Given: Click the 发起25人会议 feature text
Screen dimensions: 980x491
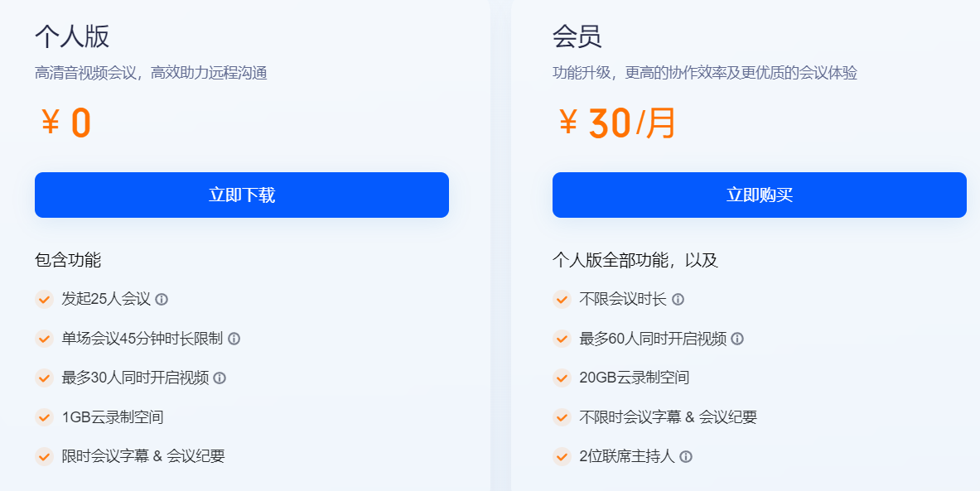Looking at the screenshot, I should click(x=106, y=299).
